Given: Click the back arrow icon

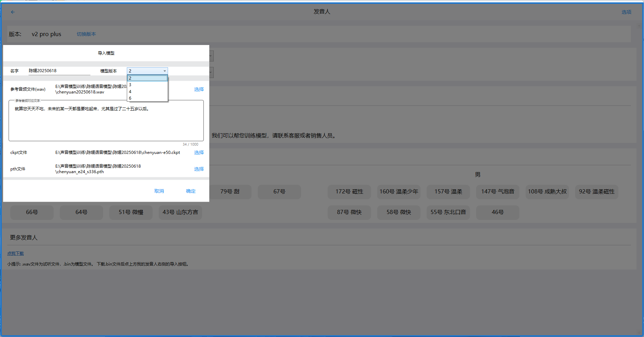Looking at the screenshot, I should [x=13, y=12].
